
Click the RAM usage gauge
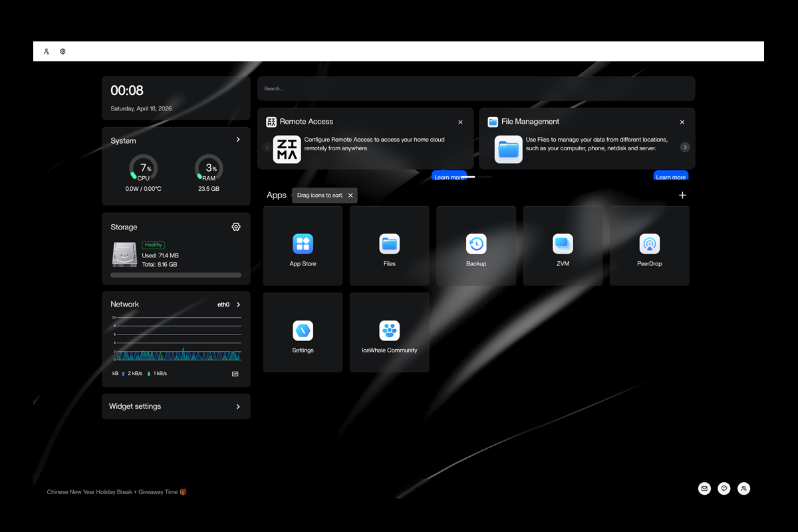coord(209,168)
